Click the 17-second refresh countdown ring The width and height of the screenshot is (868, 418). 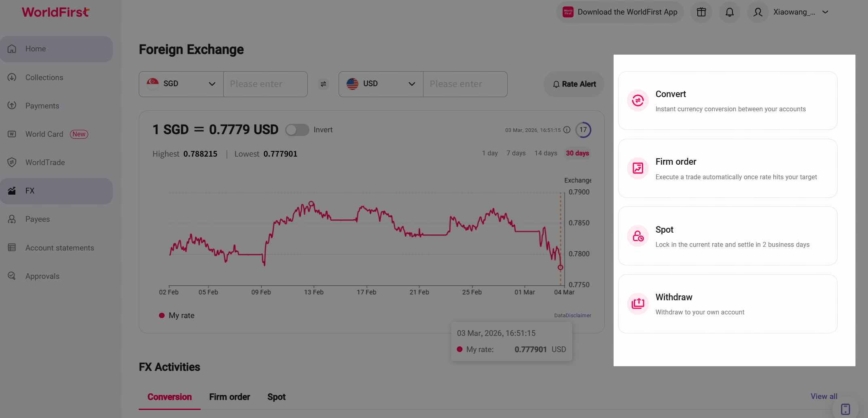pyautogui.click(x=583, y=130)
